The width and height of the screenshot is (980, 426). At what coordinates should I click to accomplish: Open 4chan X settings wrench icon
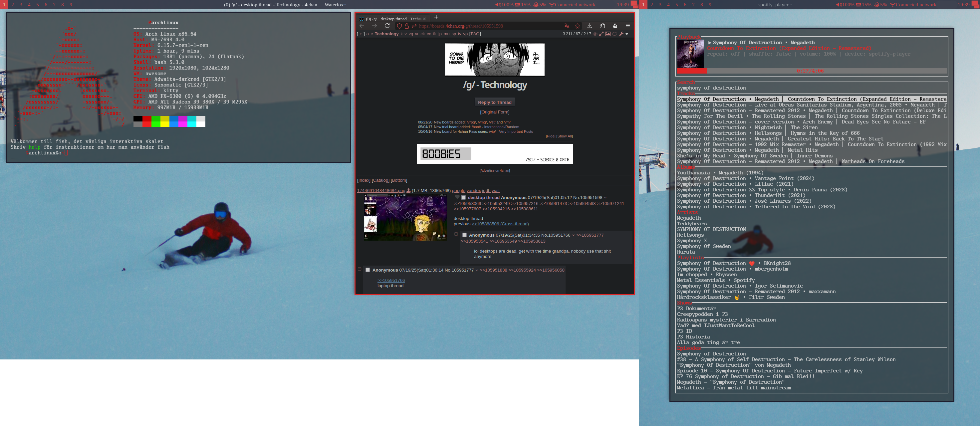(x=621, y=34)
